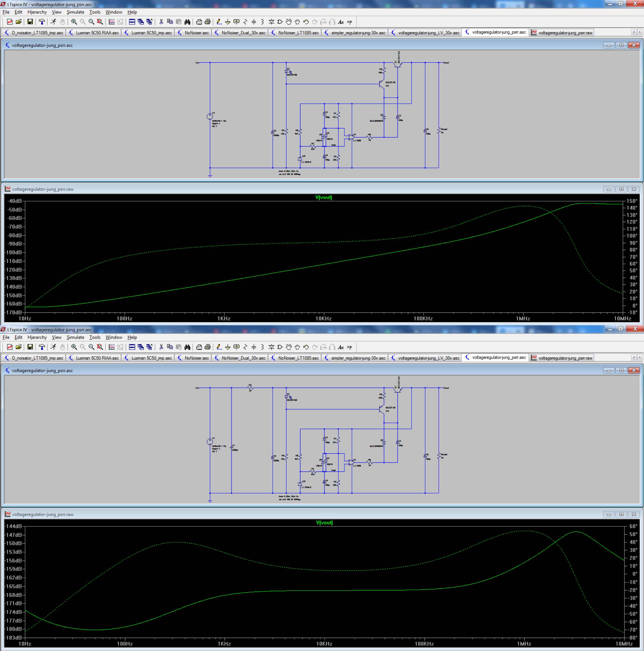644x651 pixels.
Task: Click Copy icon in the bottom LTspice toolbar
Action: [x=170, y=347]
